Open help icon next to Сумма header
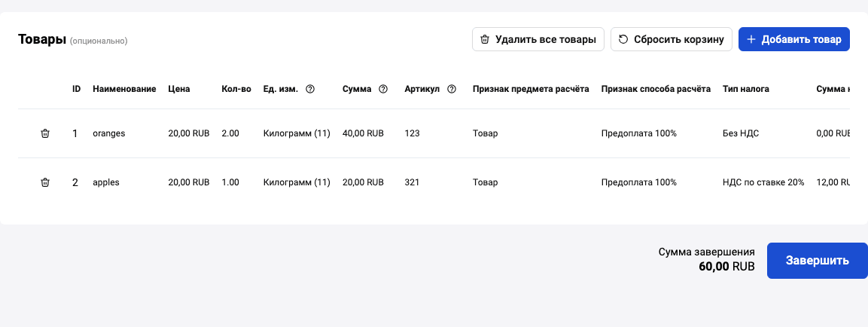The height and width of the screenshot is (327, 868). [383, 89]
